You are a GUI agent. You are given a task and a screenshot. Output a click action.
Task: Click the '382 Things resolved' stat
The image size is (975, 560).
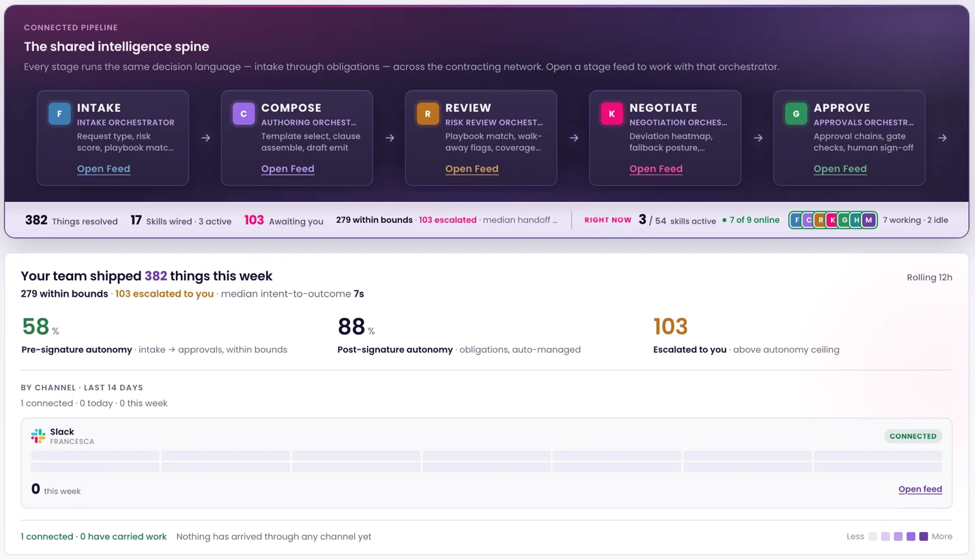pyautogui.click(x=72, y=220)
